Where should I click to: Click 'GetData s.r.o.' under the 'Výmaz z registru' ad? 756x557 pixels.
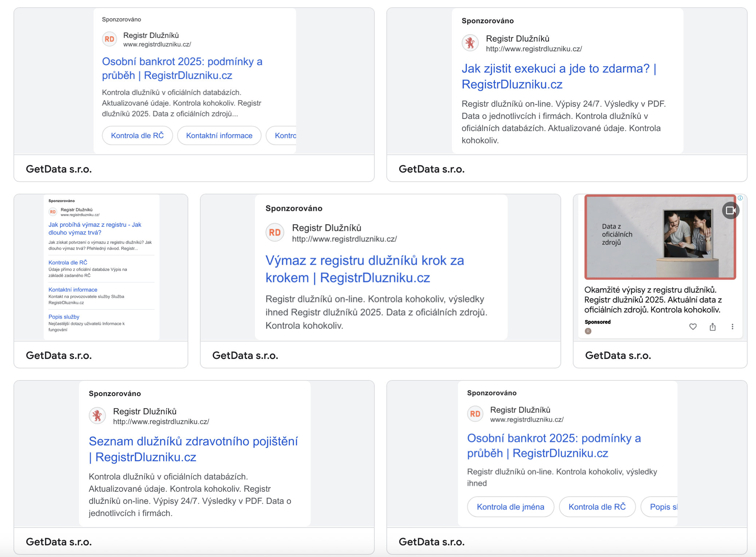pos(245,355)
